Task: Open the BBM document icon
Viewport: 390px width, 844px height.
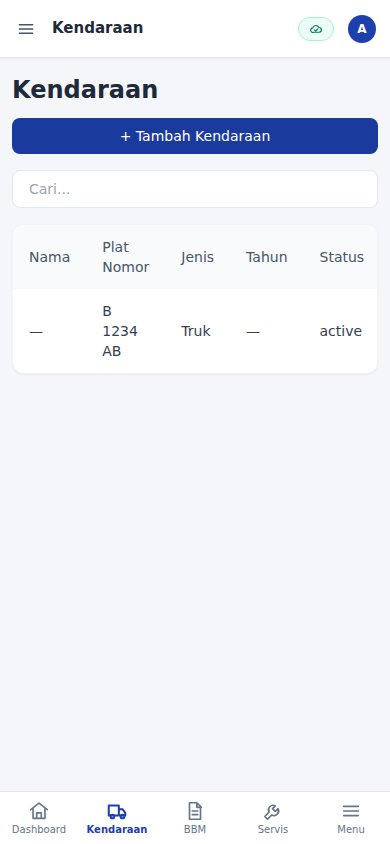Action: pos(195,811)
